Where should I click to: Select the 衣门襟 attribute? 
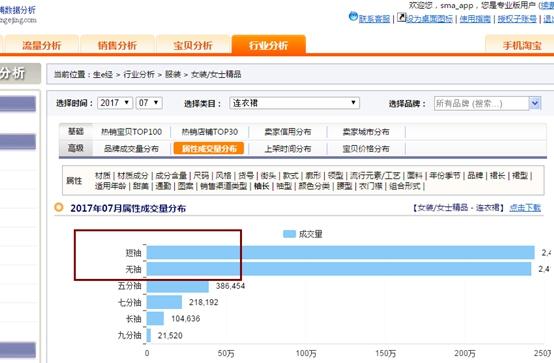(370, 186)
